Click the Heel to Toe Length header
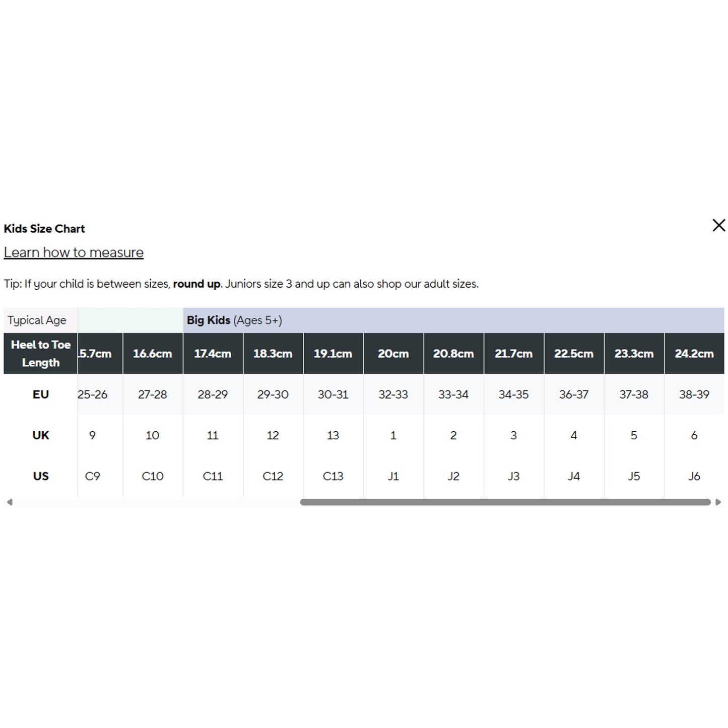The image size is (728, 728). 41,354
